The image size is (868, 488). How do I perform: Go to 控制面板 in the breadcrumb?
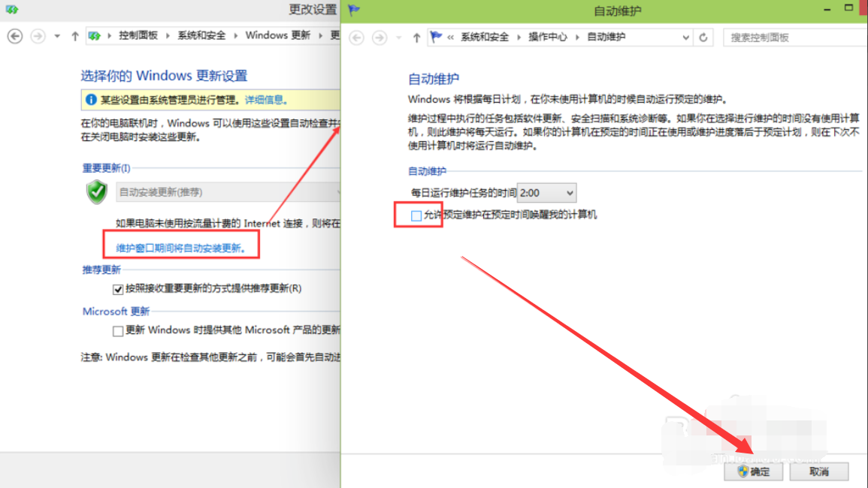138,35
